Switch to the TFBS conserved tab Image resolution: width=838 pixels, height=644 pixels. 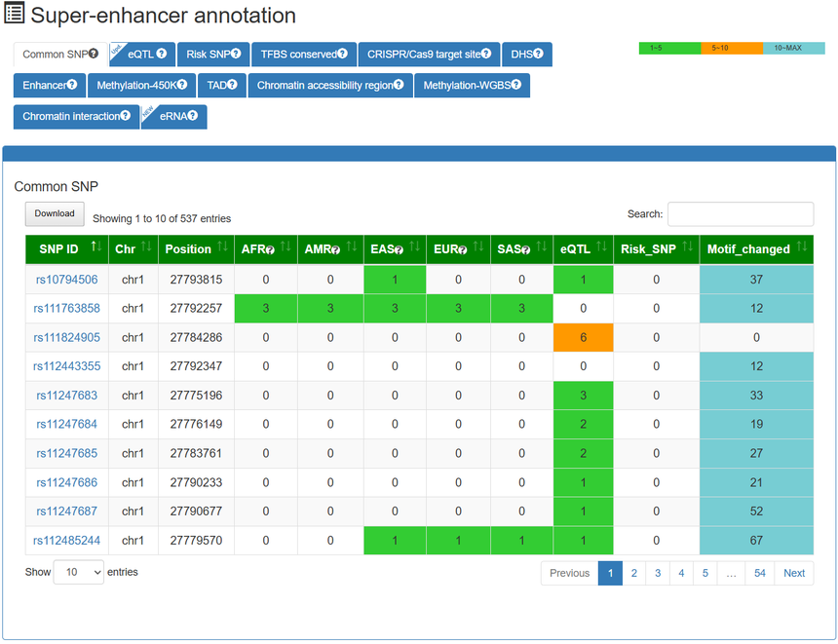click(303, 55)
